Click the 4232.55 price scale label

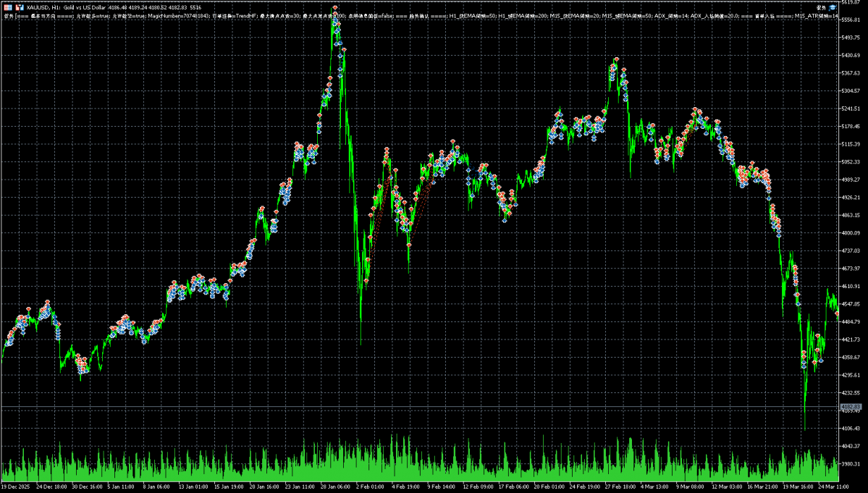pyautogui.click(x=851, y=392)
